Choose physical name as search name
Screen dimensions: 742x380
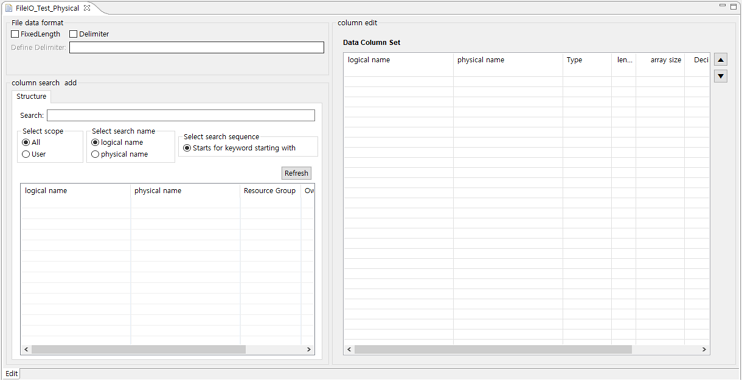95,154
